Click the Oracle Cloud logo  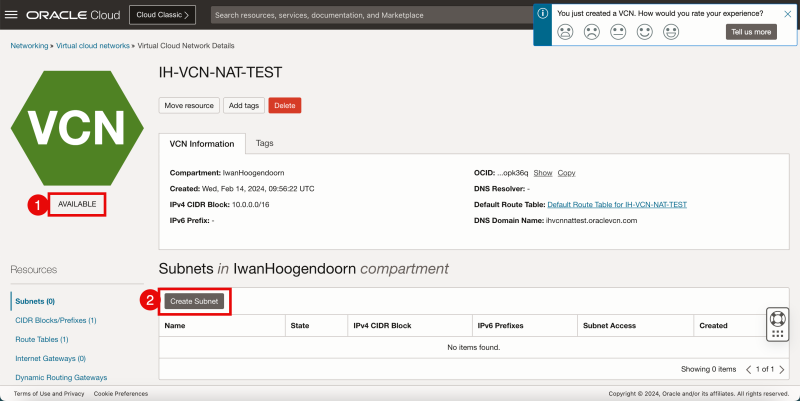(x=73, y=15)
